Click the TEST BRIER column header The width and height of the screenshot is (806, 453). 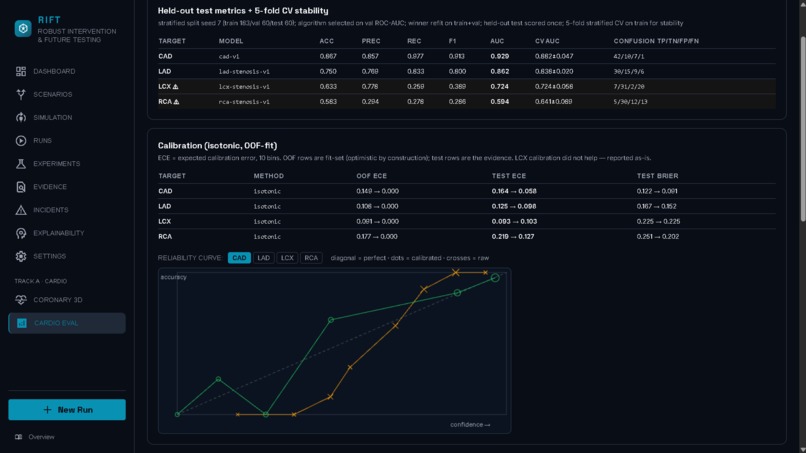pos(657,176)
